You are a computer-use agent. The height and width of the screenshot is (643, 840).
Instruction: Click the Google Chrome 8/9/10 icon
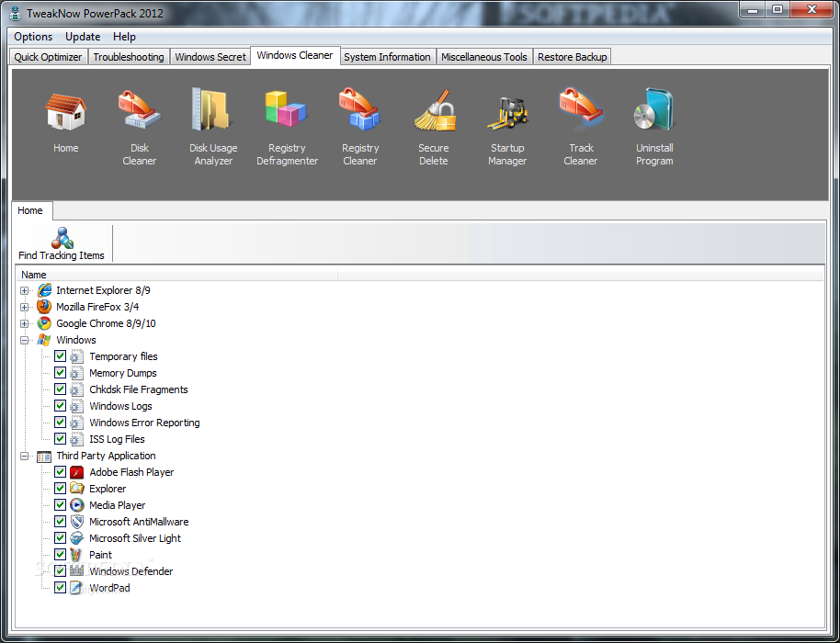[x=44, y=323]
